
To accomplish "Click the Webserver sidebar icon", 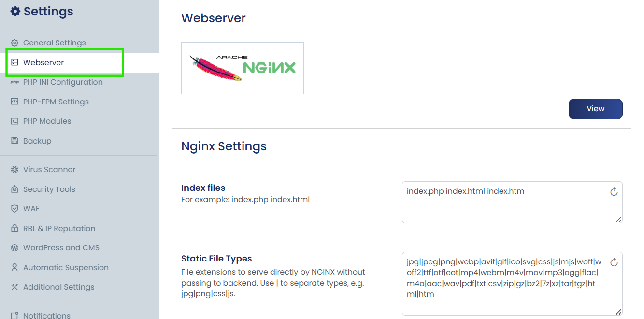I will 14,63.
